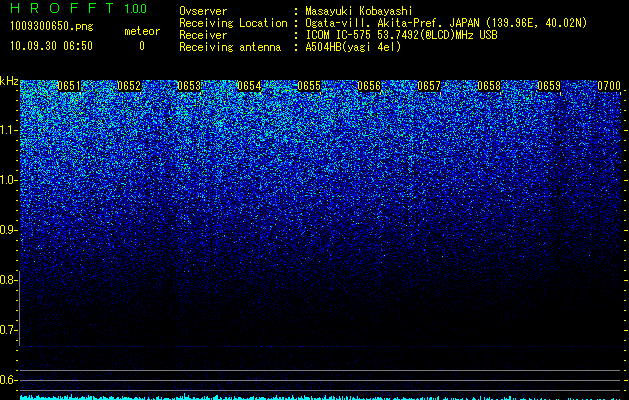The width and height of the screenshot is (629, 400).
Task: Click the 0659 time marker
Action: [549, 86]
